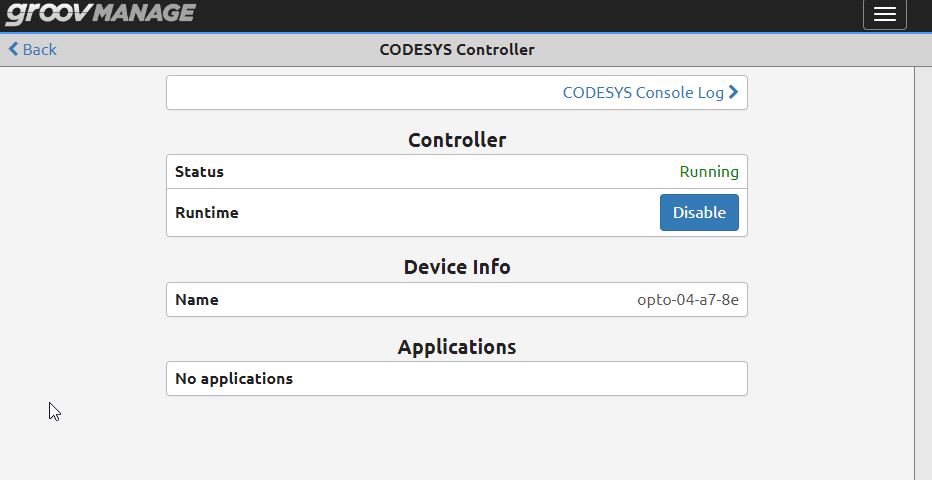Click the page vertical scrollbar
The height and width of the screenshot is (480, 932).
pyautogui.click(x=923, y=273)
